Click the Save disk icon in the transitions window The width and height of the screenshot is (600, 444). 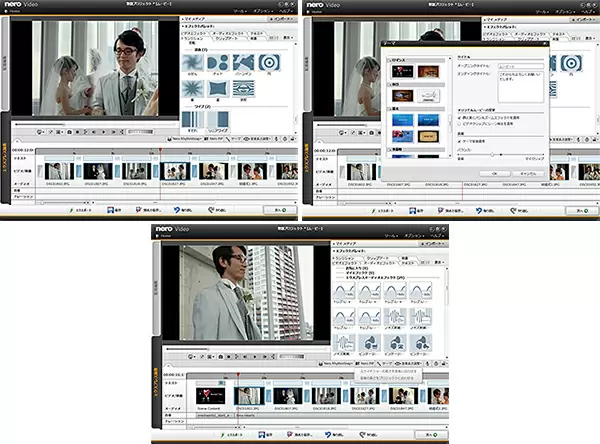point(114,210)
